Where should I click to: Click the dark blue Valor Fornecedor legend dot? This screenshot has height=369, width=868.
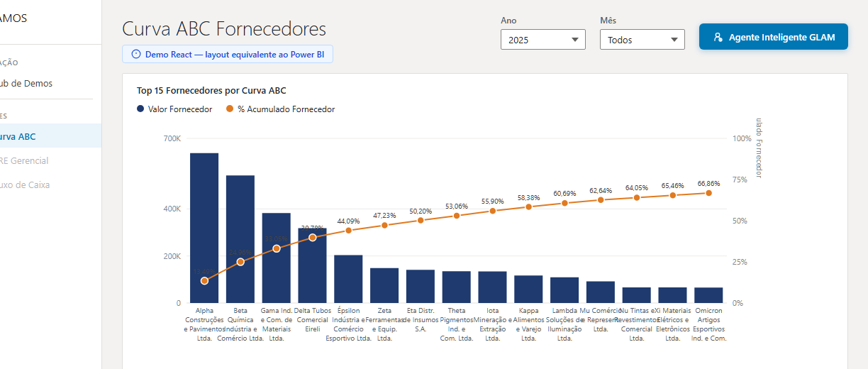click(141, 109)
